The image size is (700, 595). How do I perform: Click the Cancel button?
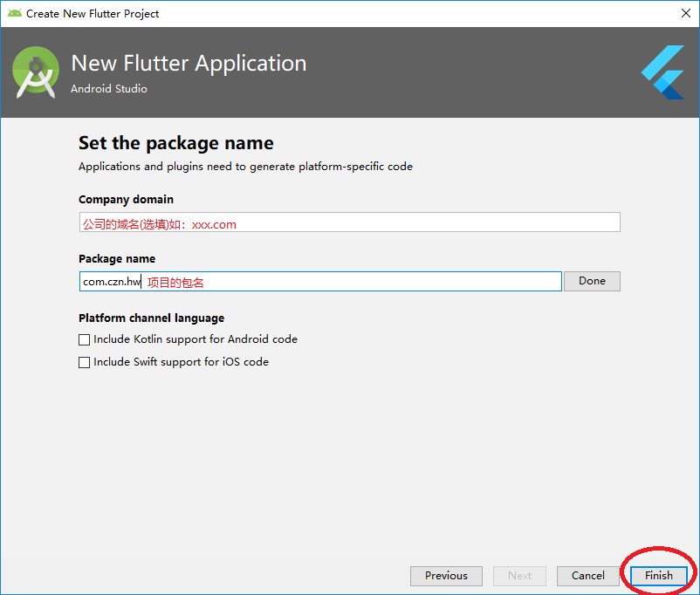[x=588, y=576]
